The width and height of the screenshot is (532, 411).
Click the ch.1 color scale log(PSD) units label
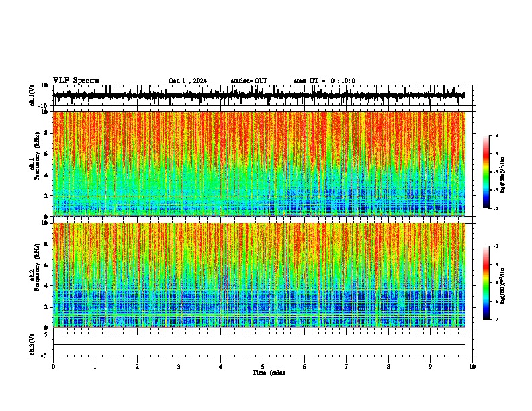point(503,175)
